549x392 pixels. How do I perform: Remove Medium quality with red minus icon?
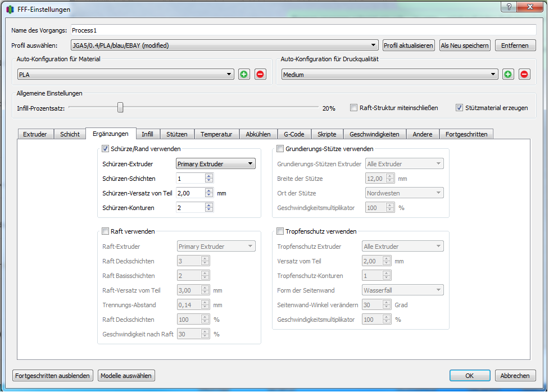click(524, 74)
